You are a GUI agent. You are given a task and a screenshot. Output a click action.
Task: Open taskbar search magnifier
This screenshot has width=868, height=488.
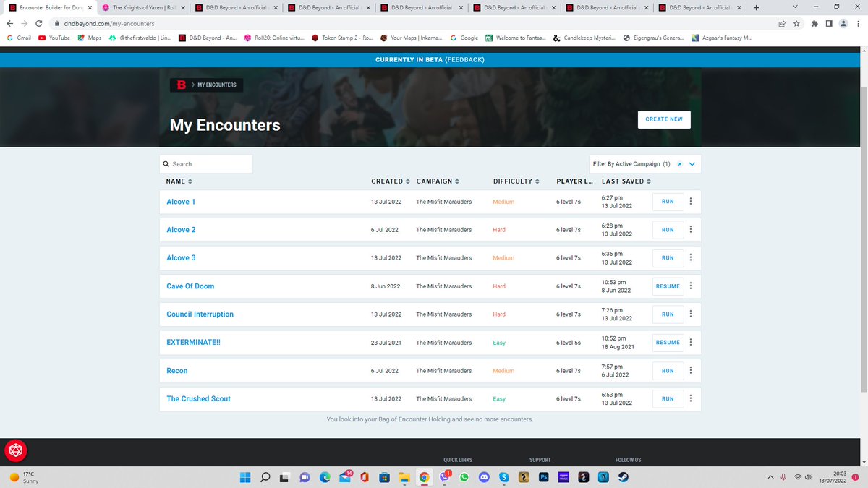click(x=265, y=477)
